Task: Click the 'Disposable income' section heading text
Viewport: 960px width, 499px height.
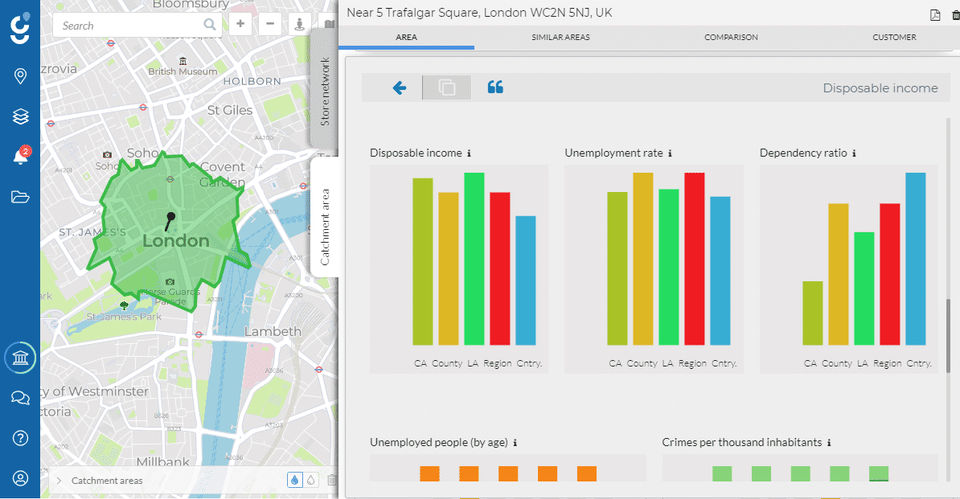Action: tap(880, 88)
